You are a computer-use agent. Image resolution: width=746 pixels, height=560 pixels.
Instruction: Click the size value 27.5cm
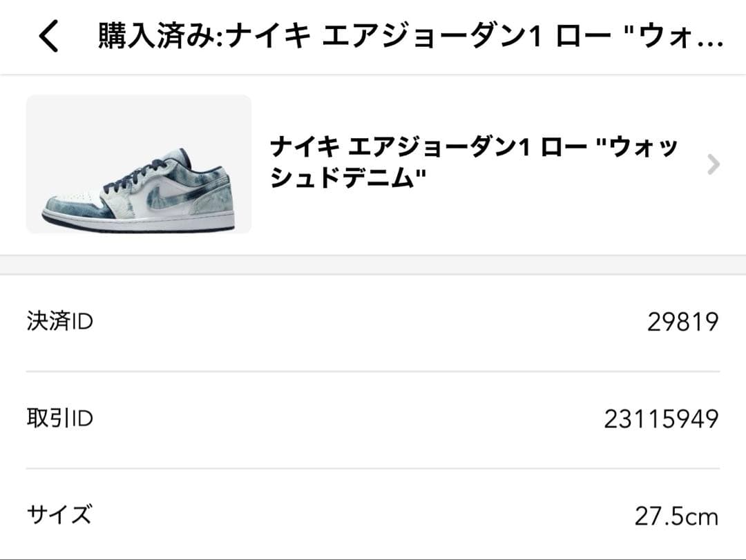(676, 516)
